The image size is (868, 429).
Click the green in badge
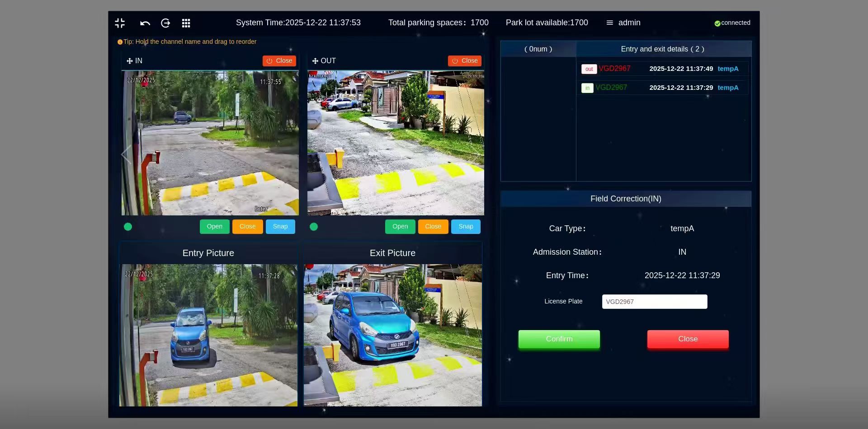point(587,88)
